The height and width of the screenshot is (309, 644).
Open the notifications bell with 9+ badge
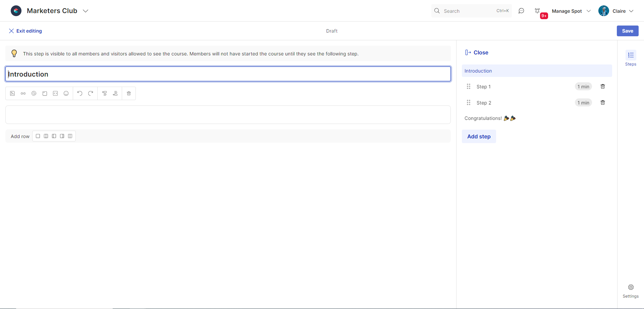click(x=537, y=11)
